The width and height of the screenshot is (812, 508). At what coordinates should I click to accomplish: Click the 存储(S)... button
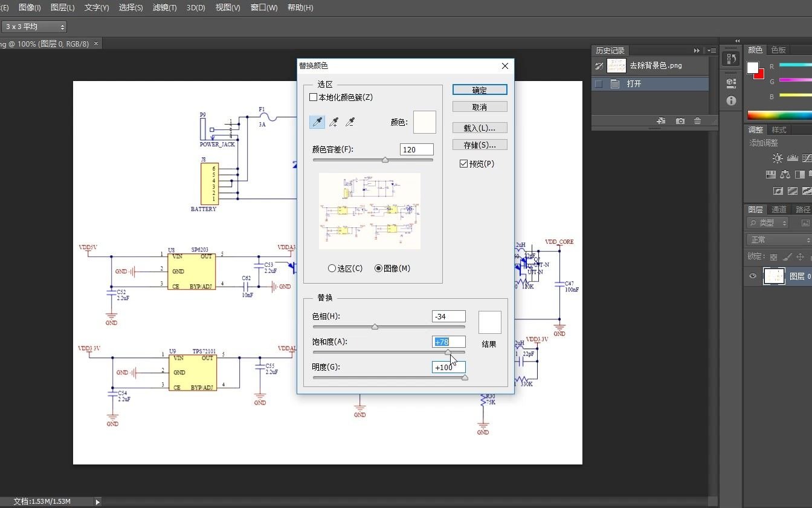coord(480,145)
